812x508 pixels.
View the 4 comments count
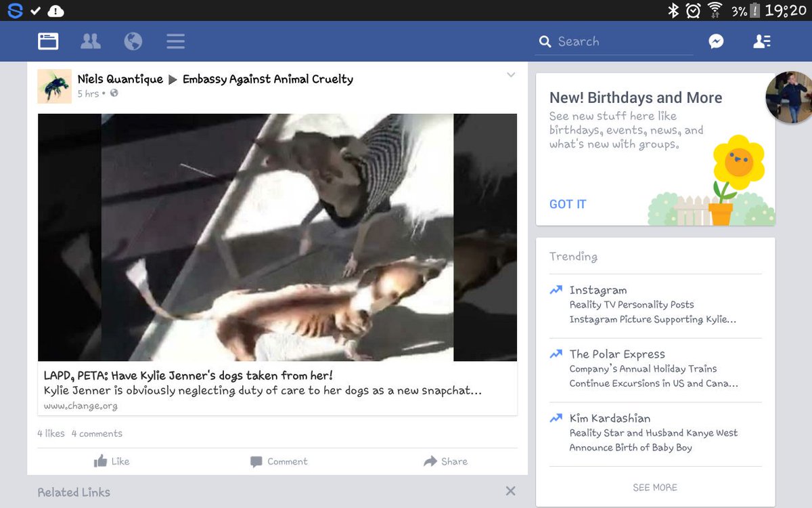97,433
